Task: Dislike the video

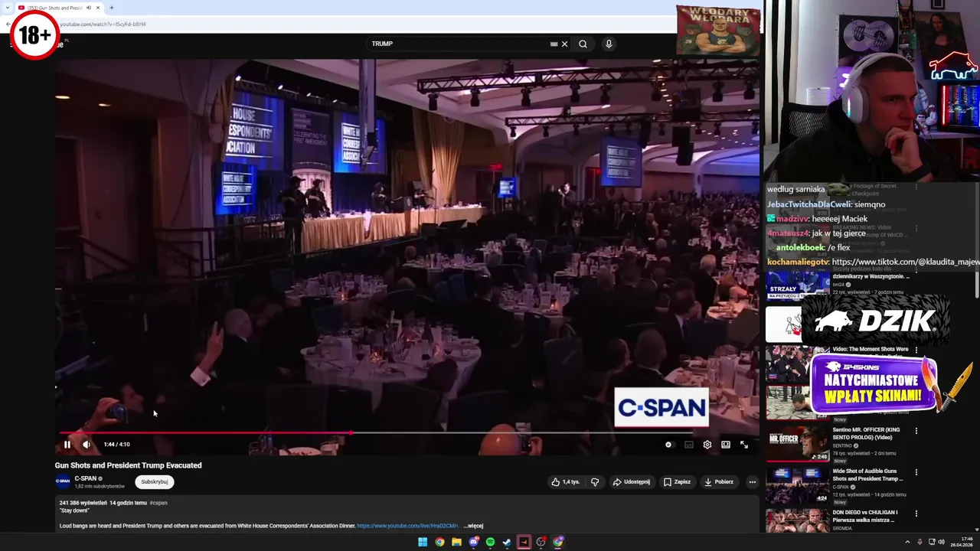Action: coord(595,482)
